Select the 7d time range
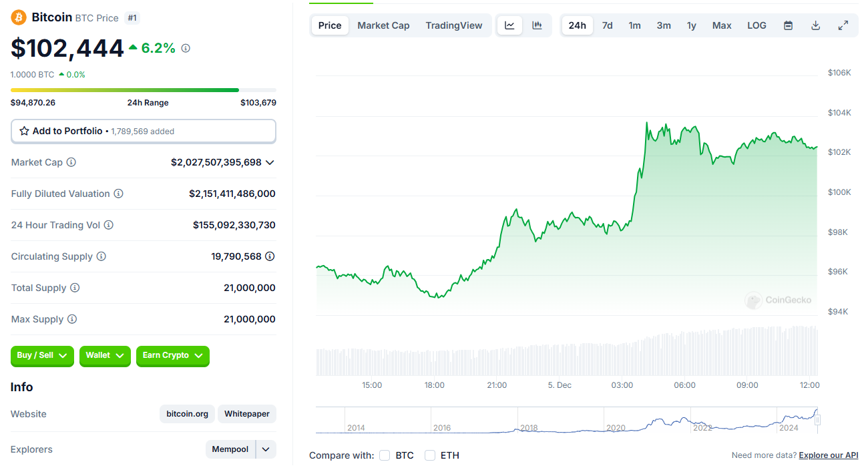 pos(607,25)
